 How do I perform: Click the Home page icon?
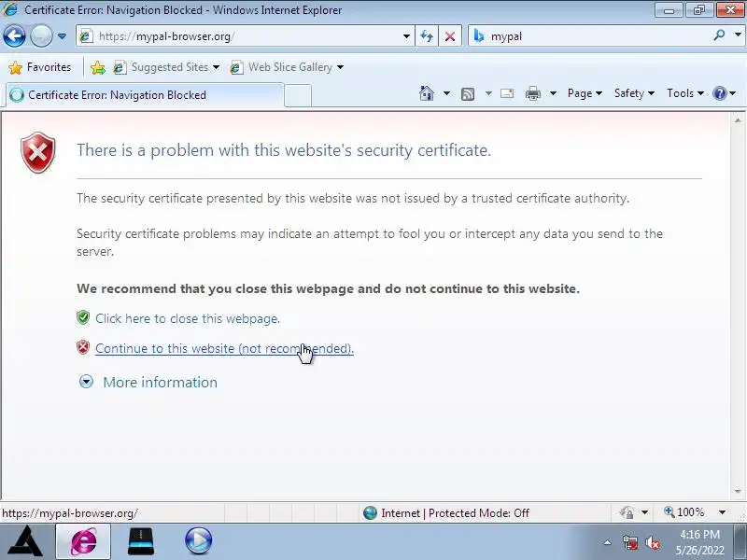[427, 93]
